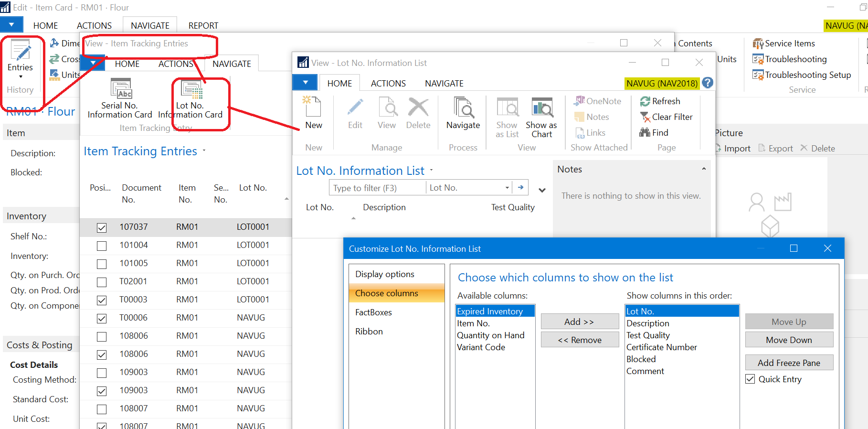Click the << Remove button
This screenshot has width=868, height=429.
pyautogui.click(x=580, y=340)
